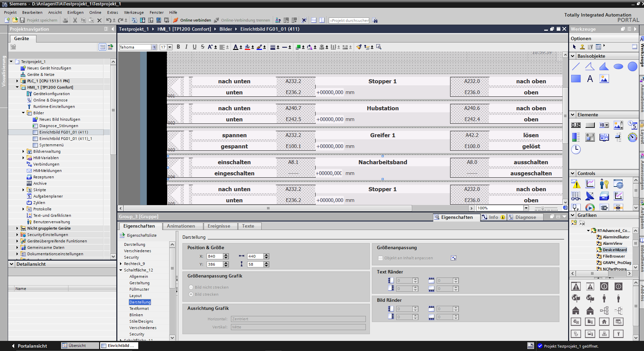Viewport: 644px width, 351px height.
Task: Click the split editor horizontally icon
Action: pos(314,20)
